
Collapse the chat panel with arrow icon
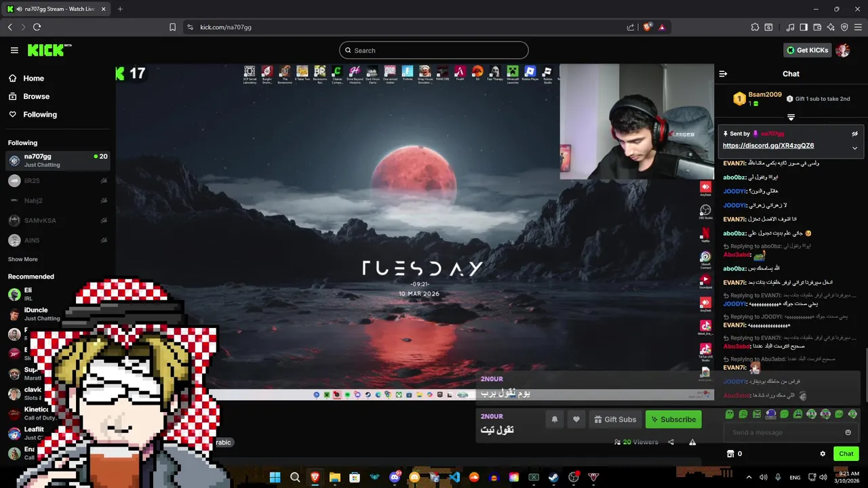coord(723,74)
